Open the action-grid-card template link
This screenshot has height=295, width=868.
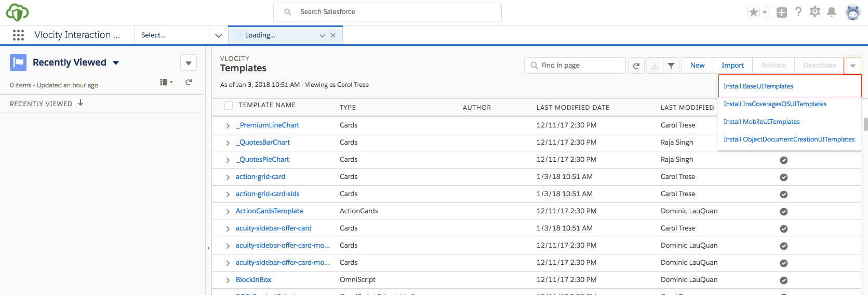261,177
